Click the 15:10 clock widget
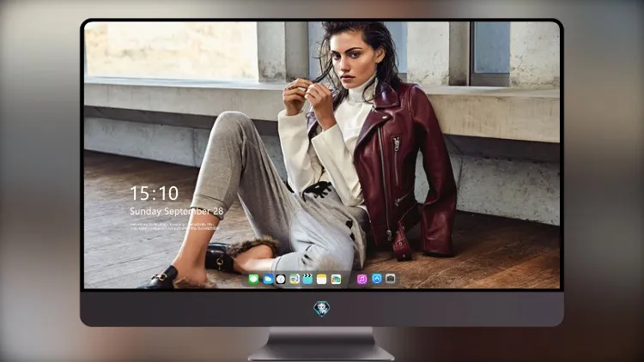The width and height of the screenshot is (644, 362). tap(155, 193)
